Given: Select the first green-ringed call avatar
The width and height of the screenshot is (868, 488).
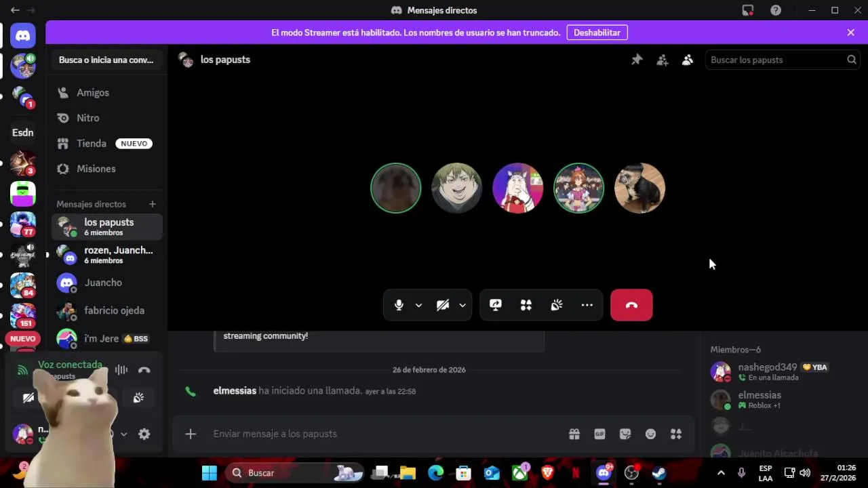Looking at the screenshot, I should click(x=396, y=188).
